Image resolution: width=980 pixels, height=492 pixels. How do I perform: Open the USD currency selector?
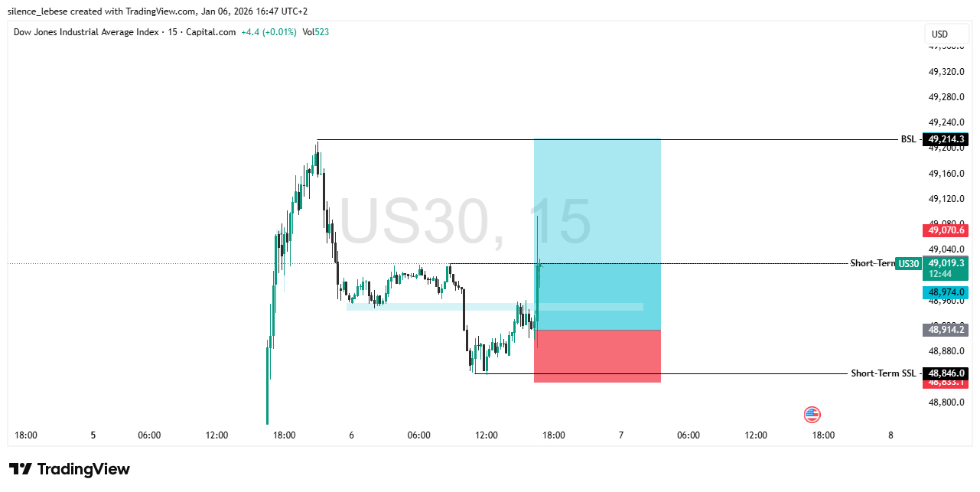[x=939, y=34]
